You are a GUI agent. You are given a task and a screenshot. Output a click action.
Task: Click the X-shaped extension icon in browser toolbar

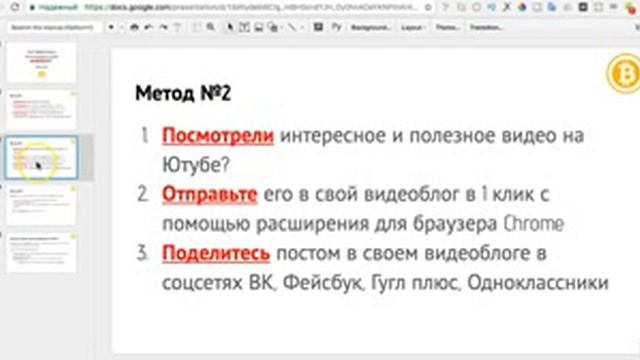507,7
